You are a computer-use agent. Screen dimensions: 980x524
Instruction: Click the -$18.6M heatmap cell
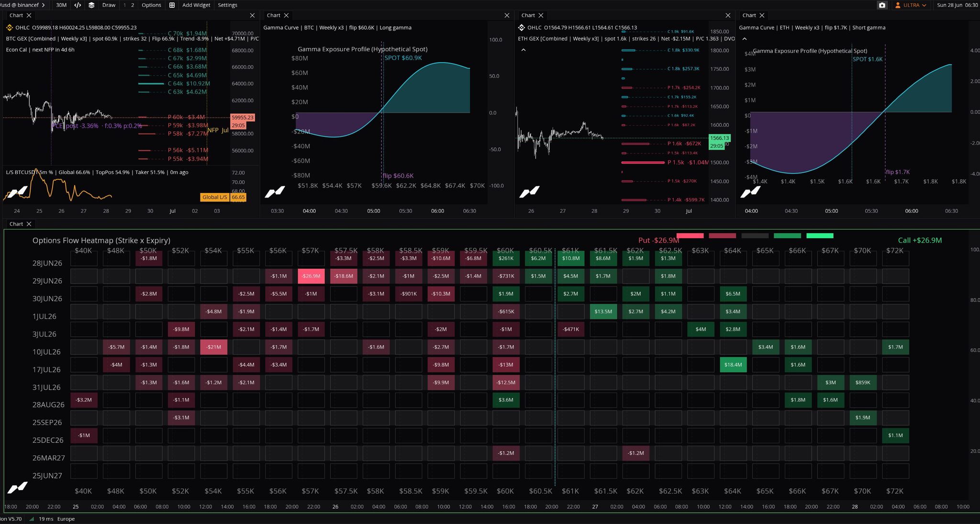point(344,276)
